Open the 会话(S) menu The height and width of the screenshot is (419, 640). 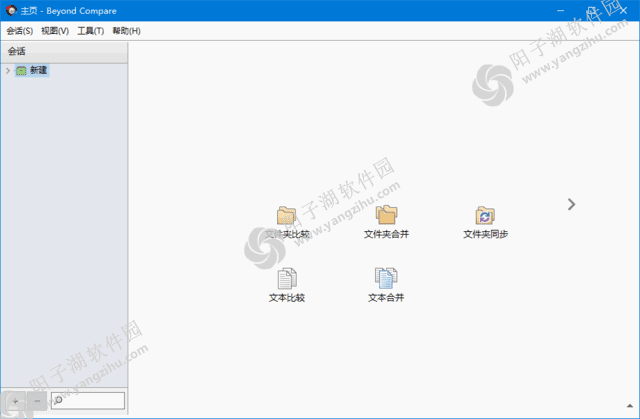coord(20,31)
